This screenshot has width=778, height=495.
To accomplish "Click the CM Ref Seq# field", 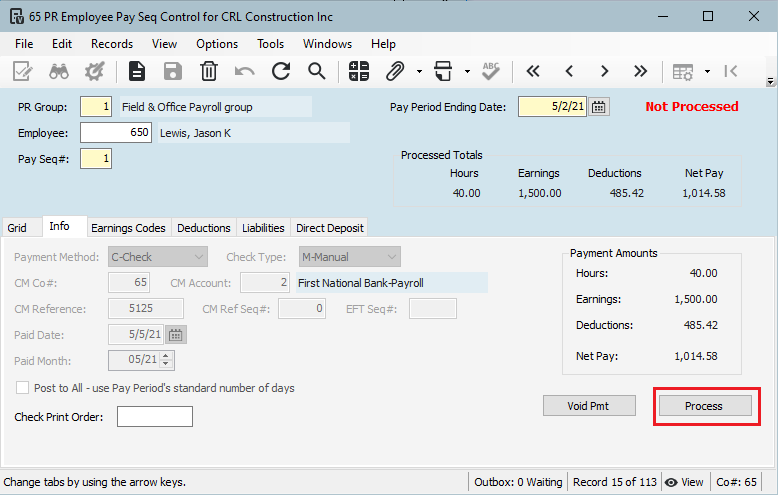I will [x=302, y=309].
